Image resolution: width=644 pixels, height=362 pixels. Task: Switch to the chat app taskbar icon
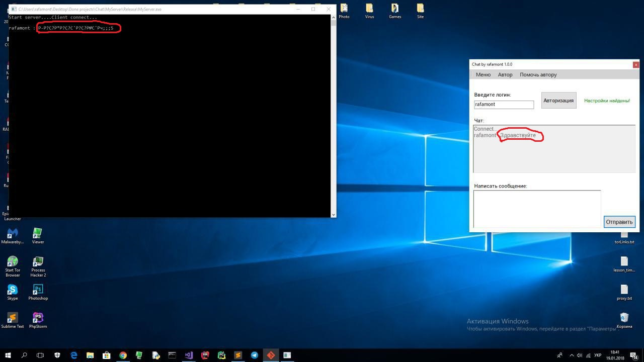(287, 355)
